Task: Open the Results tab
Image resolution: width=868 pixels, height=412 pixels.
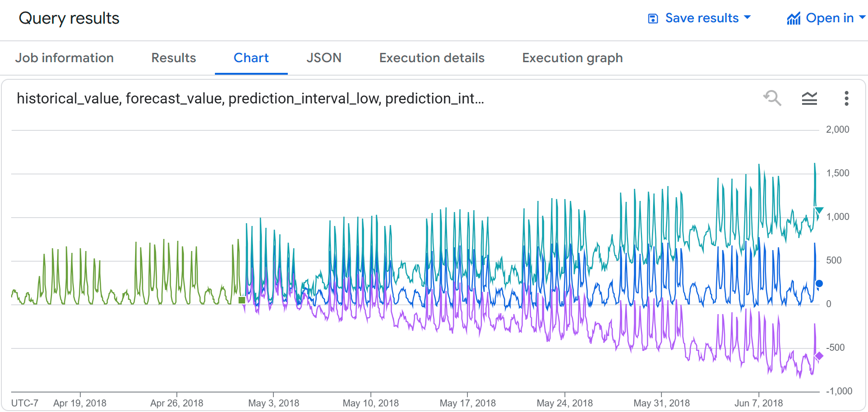Action: tap(174, 58)
